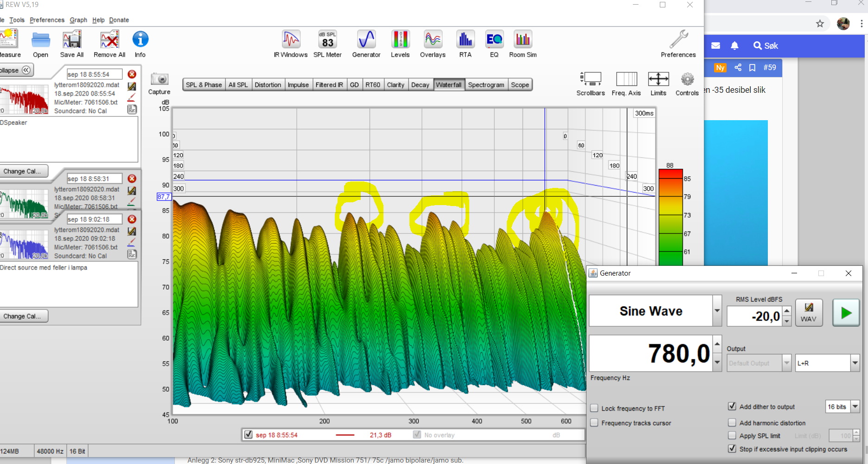Image resolution: width=868 pixels, height=464 pixels.
Task: Open the Levels meters
Action: (x=400, y=44)
